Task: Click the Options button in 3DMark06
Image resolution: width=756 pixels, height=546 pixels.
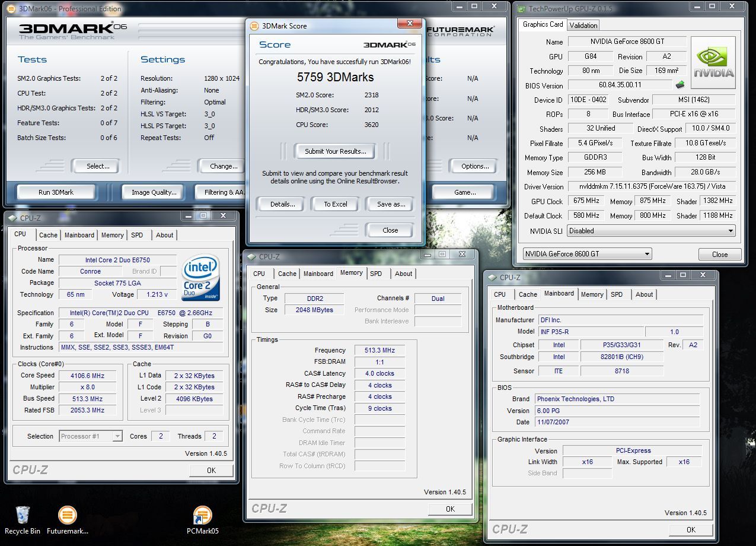Action: click(x=475, y=166)
